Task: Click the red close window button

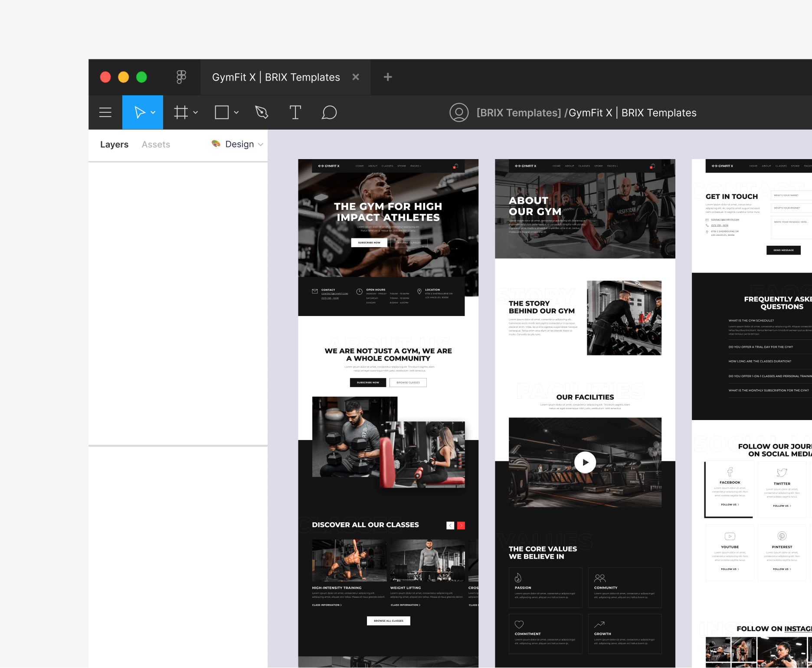Action: pyautogui.click(x=105, y=77)
